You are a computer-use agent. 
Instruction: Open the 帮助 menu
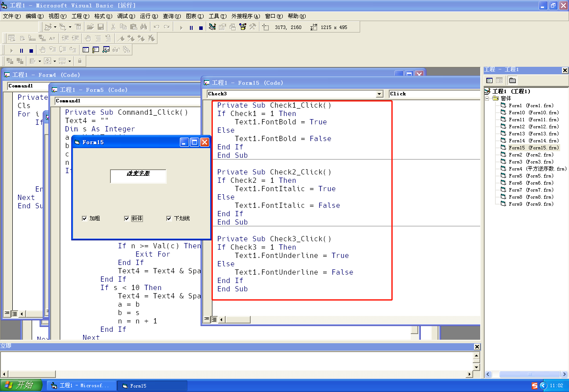point(297,16)
